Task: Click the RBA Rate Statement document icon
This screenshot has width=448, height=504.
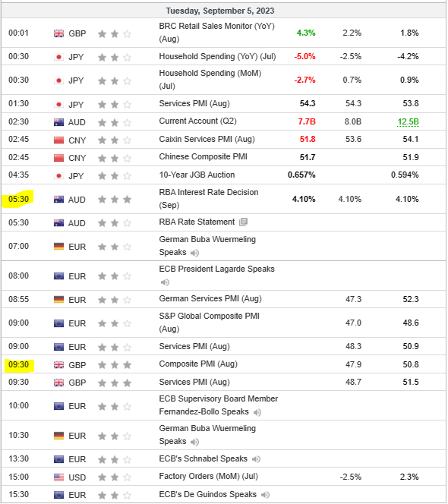Action: [x=244, y=222]
